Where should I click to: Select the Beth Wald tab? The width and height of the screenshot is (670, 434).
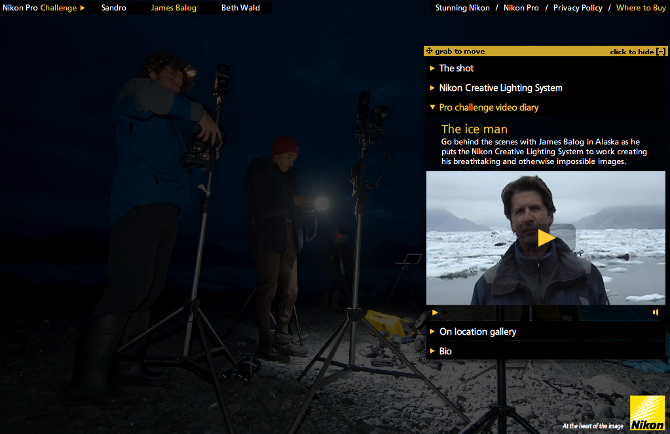click(241, 8)
